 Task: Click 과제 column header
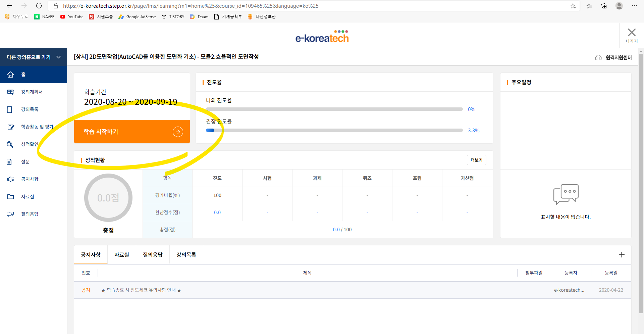click(x=317, y=178)
